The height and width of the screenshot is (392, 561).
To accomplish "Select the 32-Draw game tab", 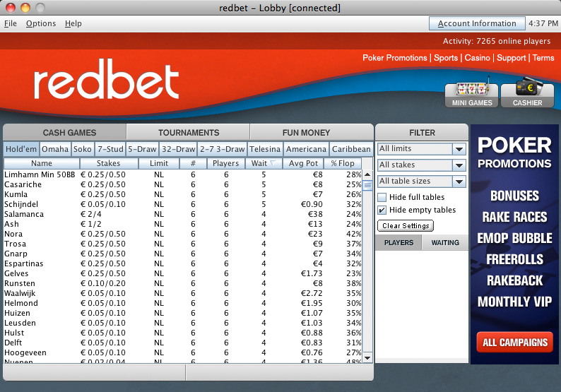I will (x=178, y=149).
